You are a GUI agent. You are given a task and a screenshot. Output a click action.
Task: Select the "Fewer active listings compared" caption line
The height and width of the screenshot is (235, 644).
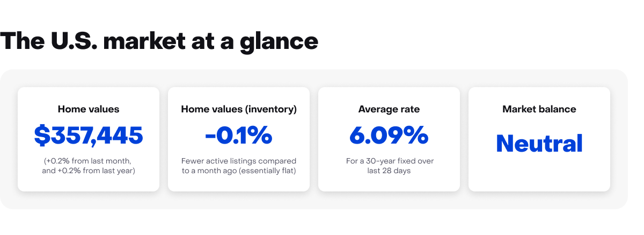point(239,161)
